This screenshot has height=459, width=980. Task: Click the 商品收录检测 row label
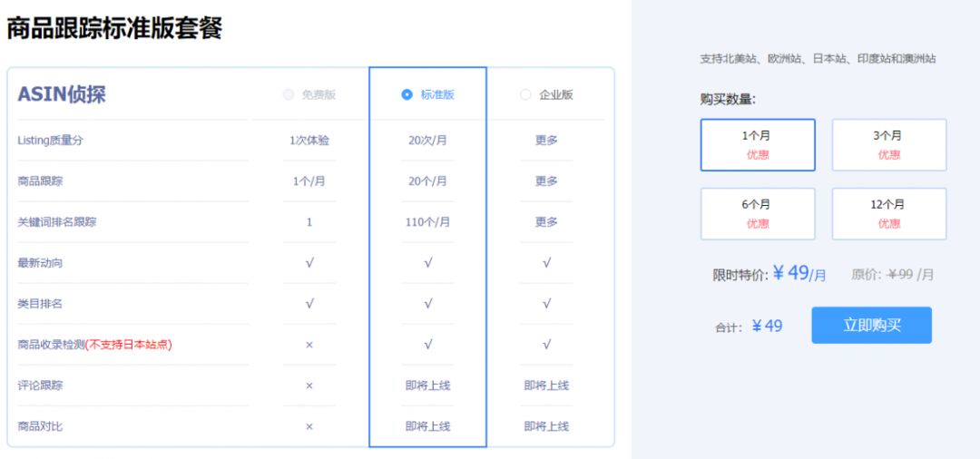coord(51,345)
